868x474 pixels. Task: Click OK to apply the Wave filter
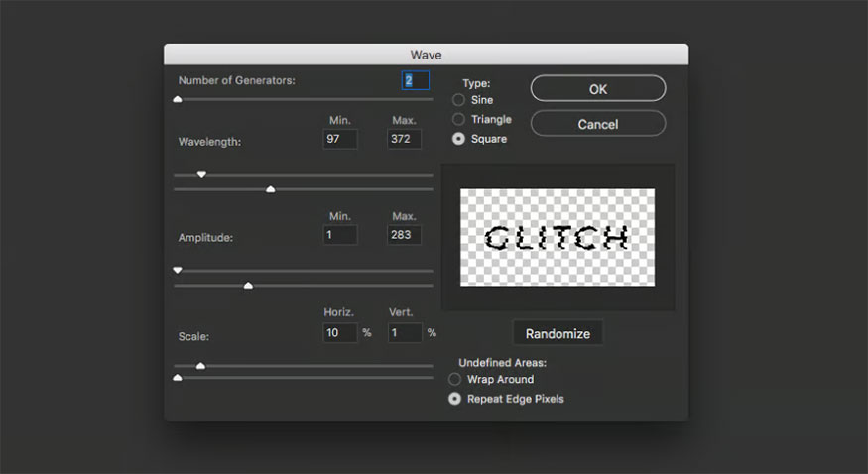(597, 89)
